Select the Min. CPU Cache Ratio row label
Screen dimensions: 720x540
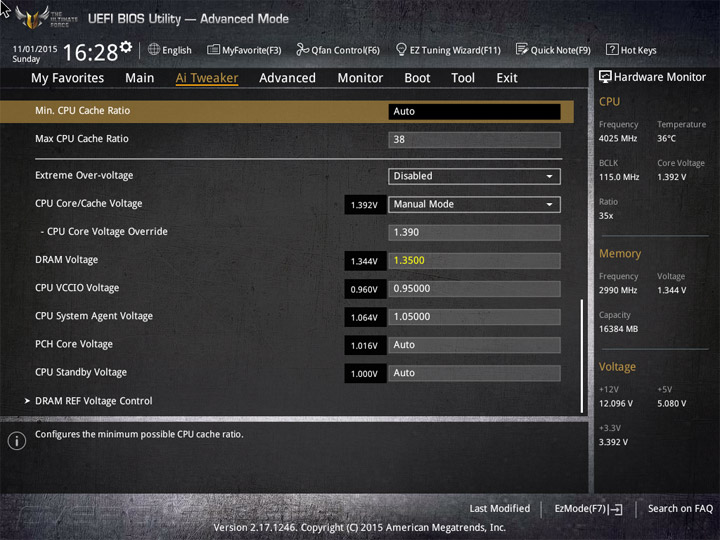(83, 111)
